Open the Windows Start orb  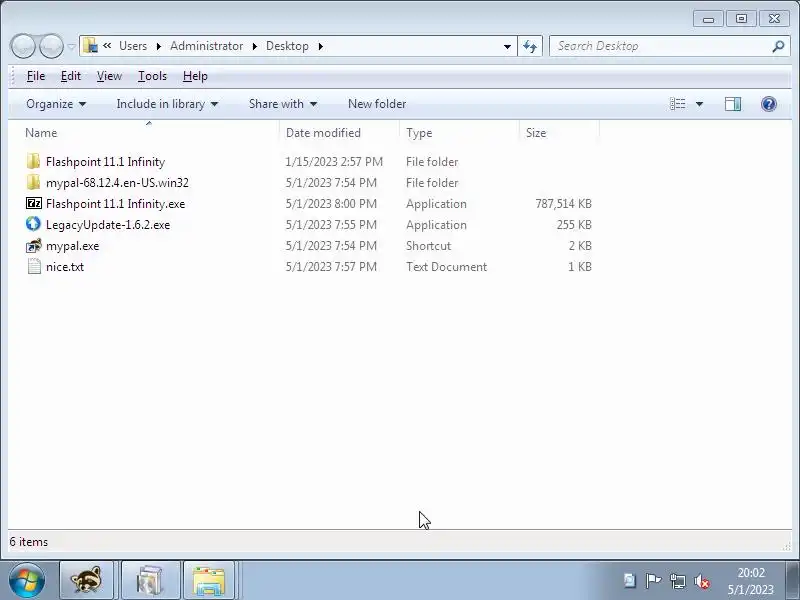tap(27, 581)
